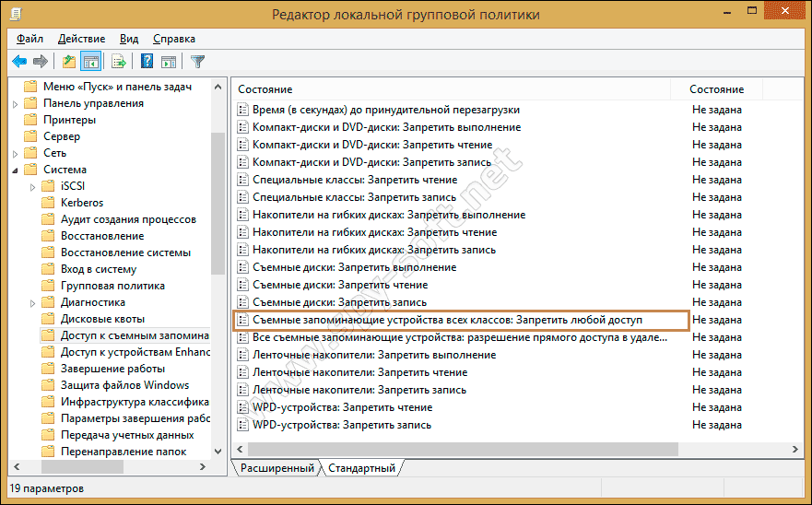
Task: Switch to the Стандартный tab
Action: 362,468
